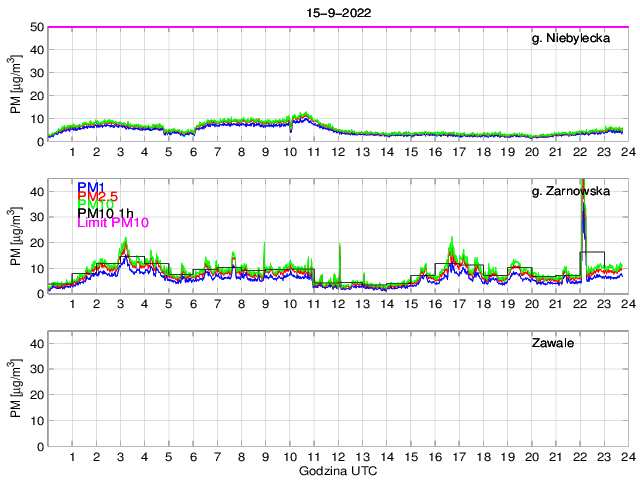
Task: Click the magenta Limit PM10 legend entry
Action: click(113, 223)
